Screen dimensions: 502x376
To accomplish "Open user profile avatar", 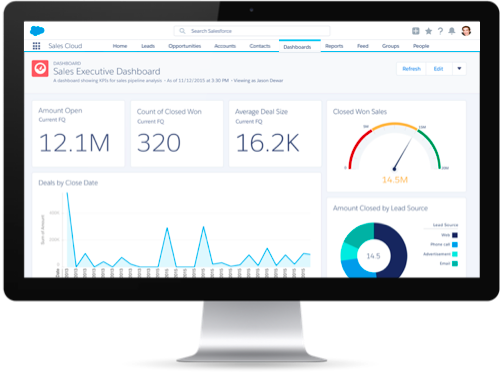I will coord(466,31).
